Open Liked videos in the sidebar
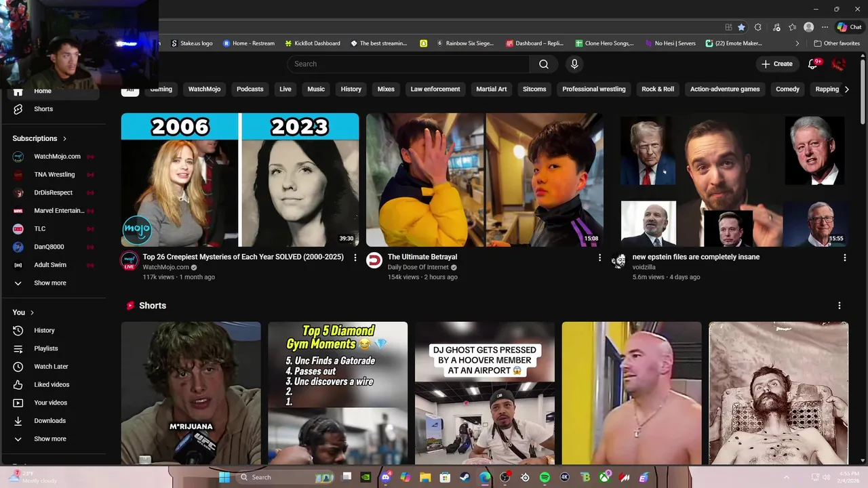 click(53, 384)
